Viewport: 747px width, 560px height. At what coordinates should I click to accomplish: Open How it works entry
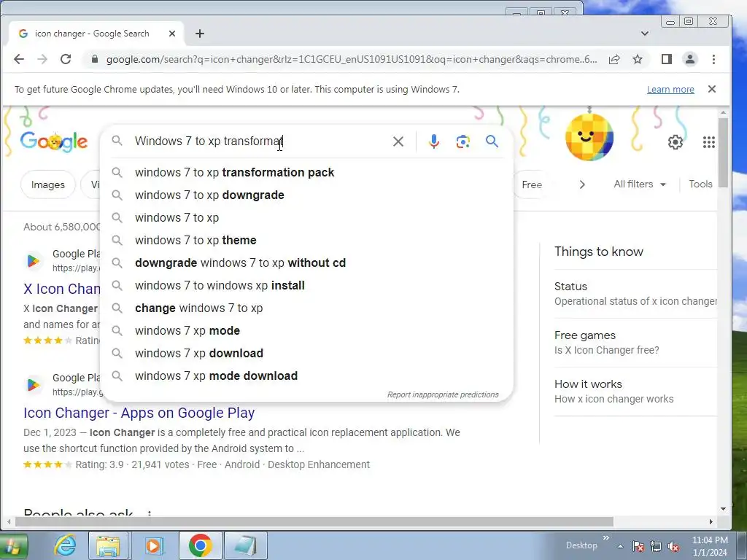coord(635,392)
